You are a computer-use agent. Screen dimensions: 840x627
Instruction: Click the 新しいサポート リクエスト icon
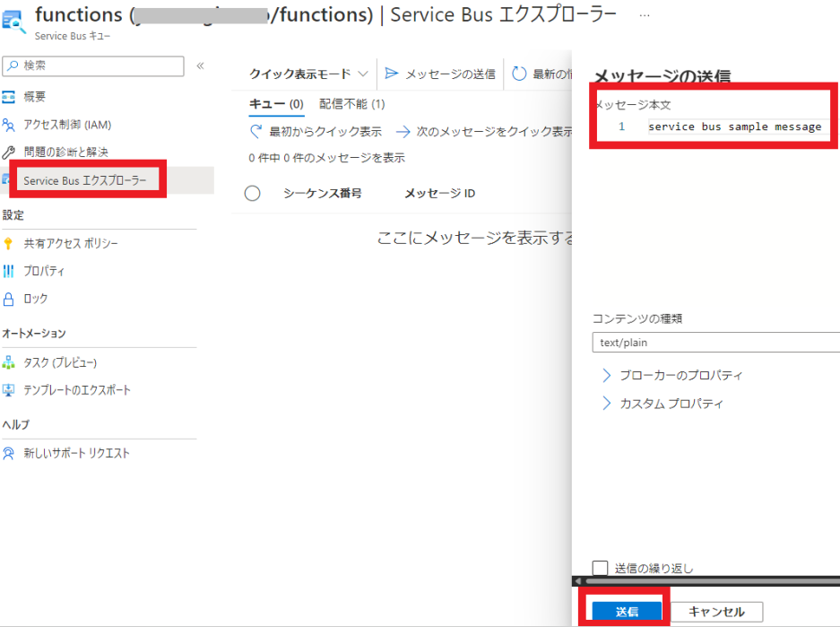pos(8,453)
